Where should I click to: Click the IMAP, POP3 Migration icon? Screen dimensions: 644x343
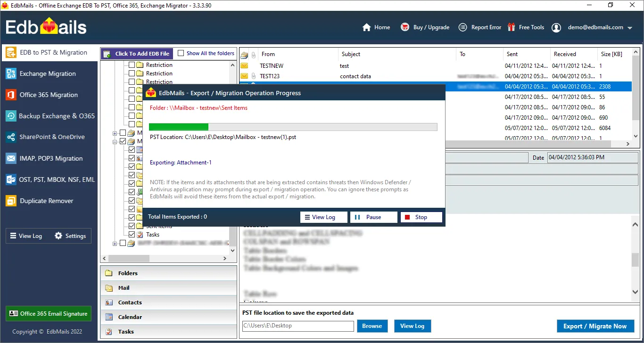(x=11, y=158)
